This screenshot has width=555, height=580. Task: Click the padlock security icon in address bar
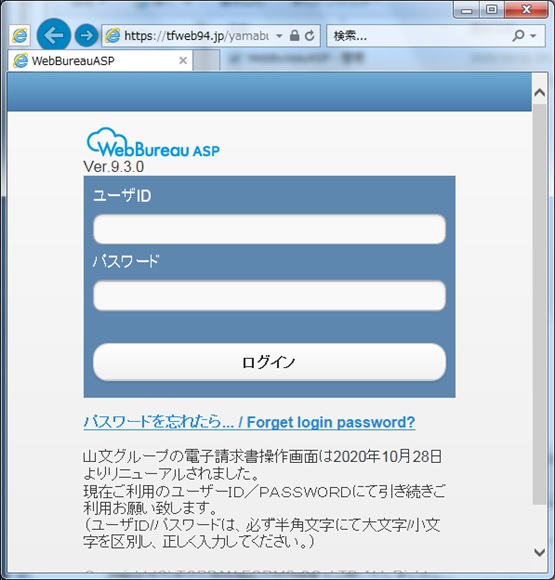coord(294,36)
